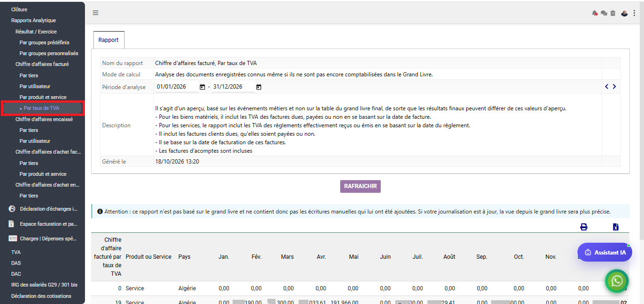Click the card icon beside Charges | Dépenses

click(12, 238)
